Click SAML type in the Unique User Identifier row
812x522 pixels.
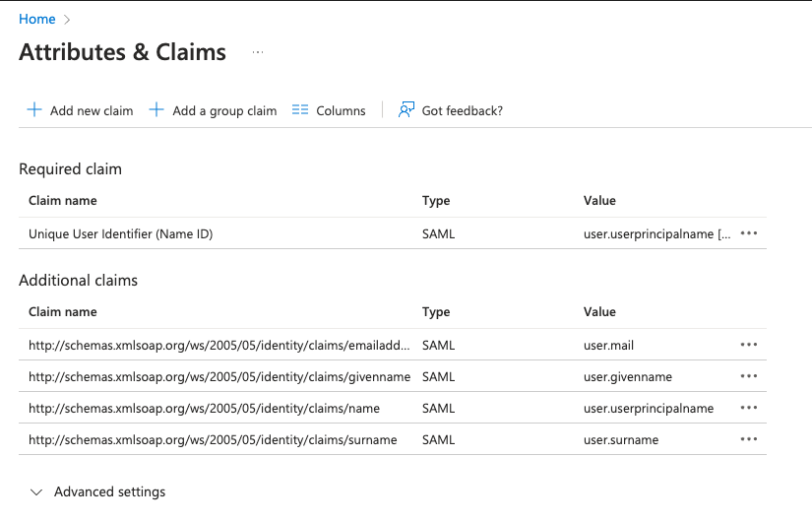coord(439,234)
